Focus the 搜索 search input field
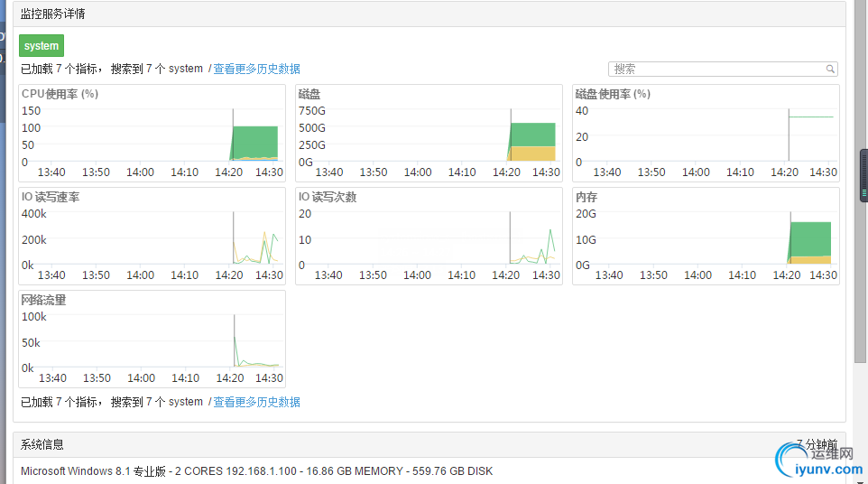 coord(723,69)
